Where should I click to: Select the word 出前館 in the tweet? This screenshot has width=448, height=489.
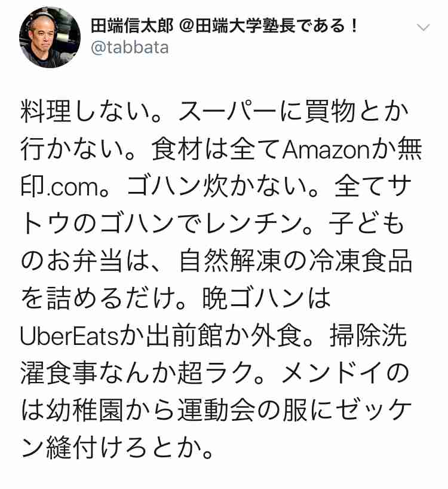click(x=185, y=336)
